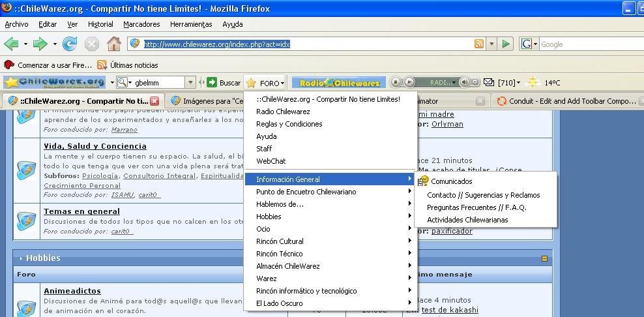Play the radio stream
The image size is (644, 317).
pyautogui.click(x=409, y=82)
